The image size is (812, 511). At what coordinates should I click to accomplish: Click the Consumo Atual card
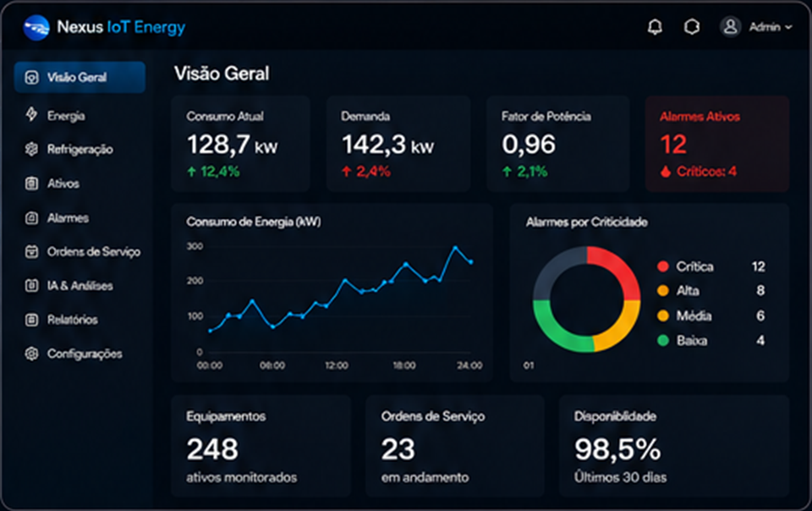(x=241, y=144)
